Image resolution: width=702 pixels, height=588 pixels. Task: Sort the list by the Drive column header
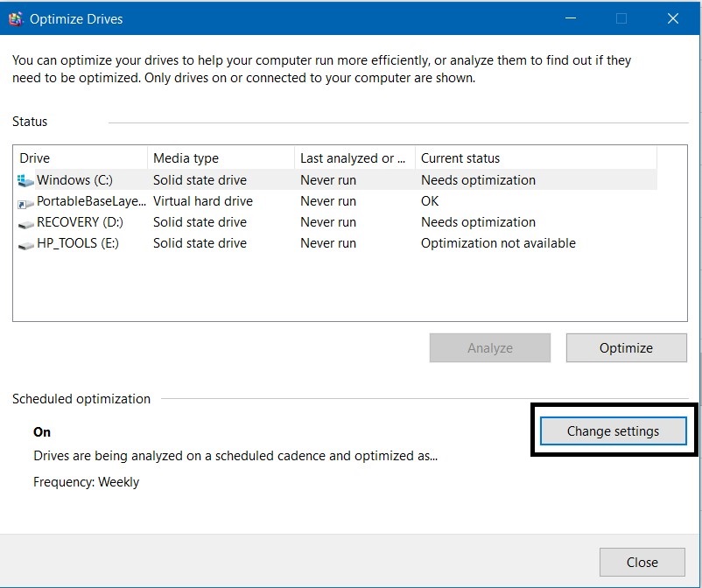tap(81, 158)
